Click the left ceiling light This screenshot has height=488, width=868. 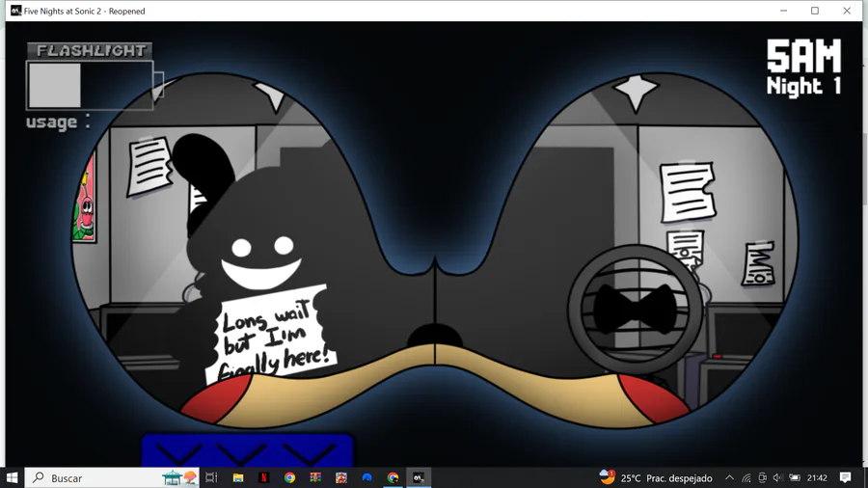270,96
